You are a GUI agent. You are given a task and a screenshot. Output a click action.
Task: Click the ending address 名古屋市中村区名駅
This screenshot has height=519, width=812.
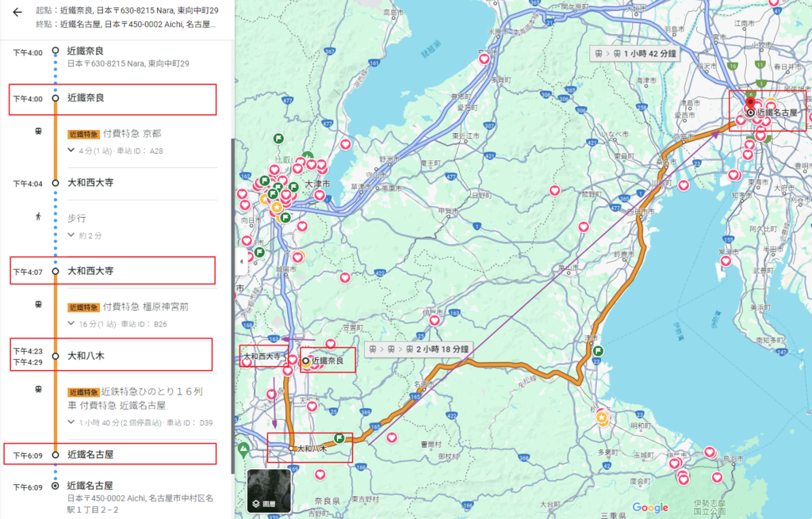click(x=140, y=504)
